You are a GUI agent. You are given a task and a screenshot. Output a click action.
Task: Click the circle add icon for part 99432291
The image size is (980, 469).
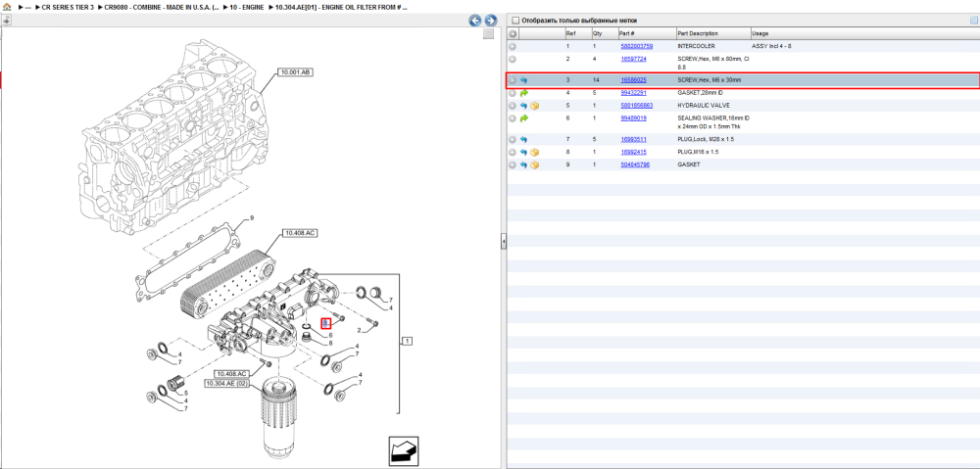[513, 93]
